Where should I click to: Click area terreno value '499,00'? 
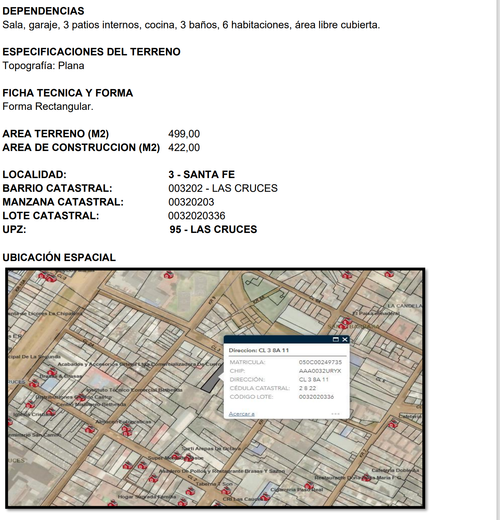pyautogui.click(x=184, y=134)
